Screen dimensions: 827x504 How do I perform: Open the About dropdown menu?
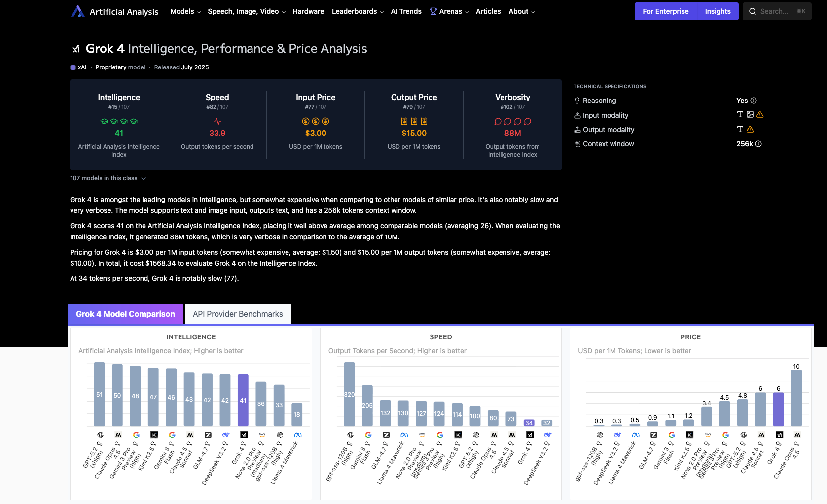click(x=522, y=11)
